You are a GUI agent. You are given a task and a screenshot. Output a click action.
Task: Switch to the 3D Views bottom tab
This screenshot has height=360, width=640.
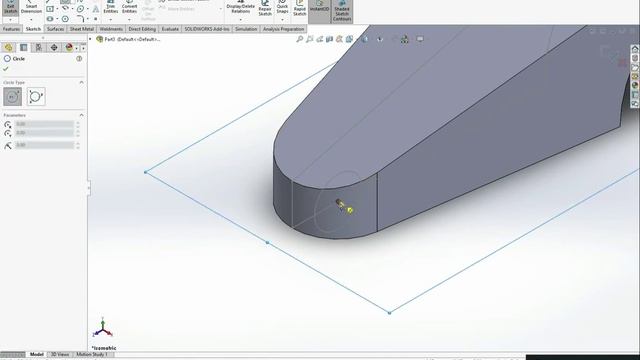pos(60,354)
